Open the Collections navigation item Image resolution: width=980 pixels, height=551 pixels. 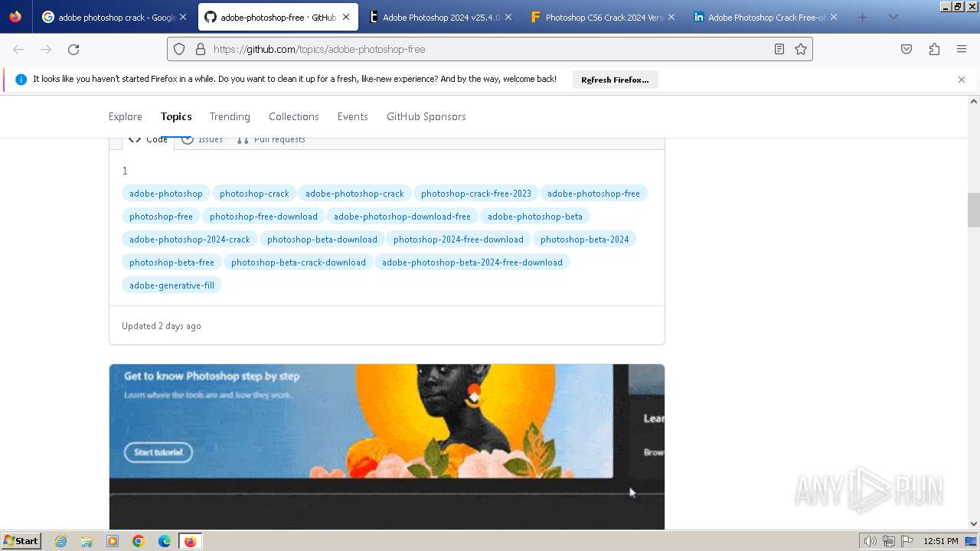click(294, 116)
